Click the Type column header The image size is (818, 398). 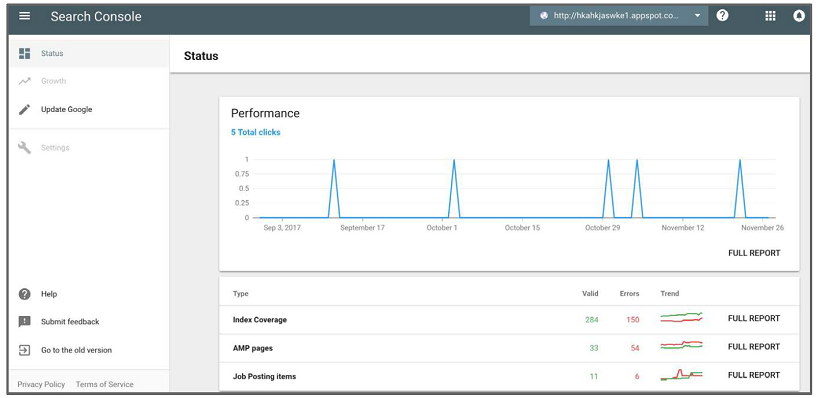(x=240, y=294)
